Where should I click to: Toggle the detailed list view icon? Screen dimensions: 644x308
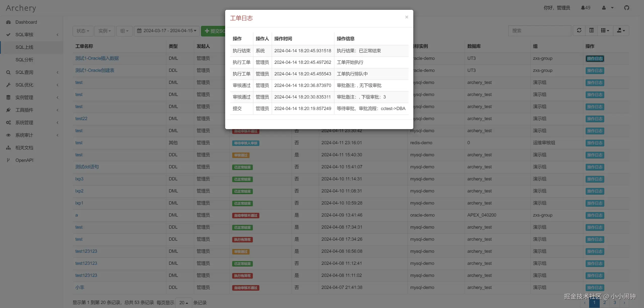coord(591,30)
